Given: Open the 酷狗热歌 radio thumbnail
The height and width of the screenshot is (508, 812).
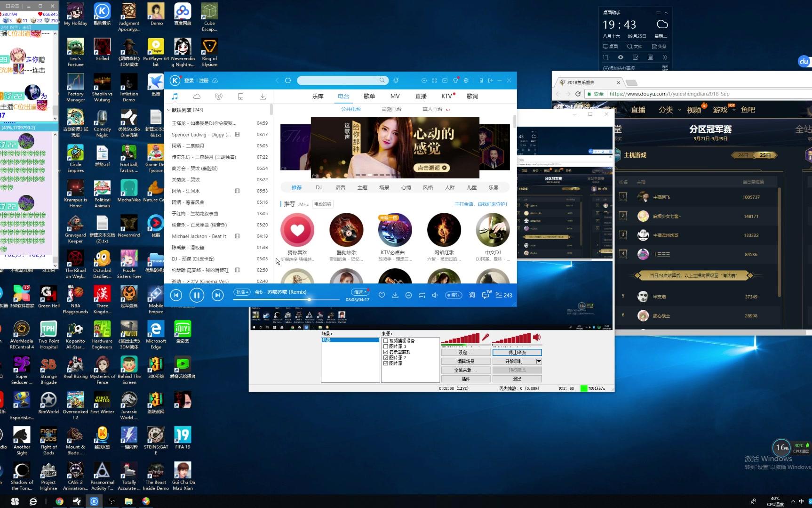Looking at the screenshot, I should coord(346,230).
